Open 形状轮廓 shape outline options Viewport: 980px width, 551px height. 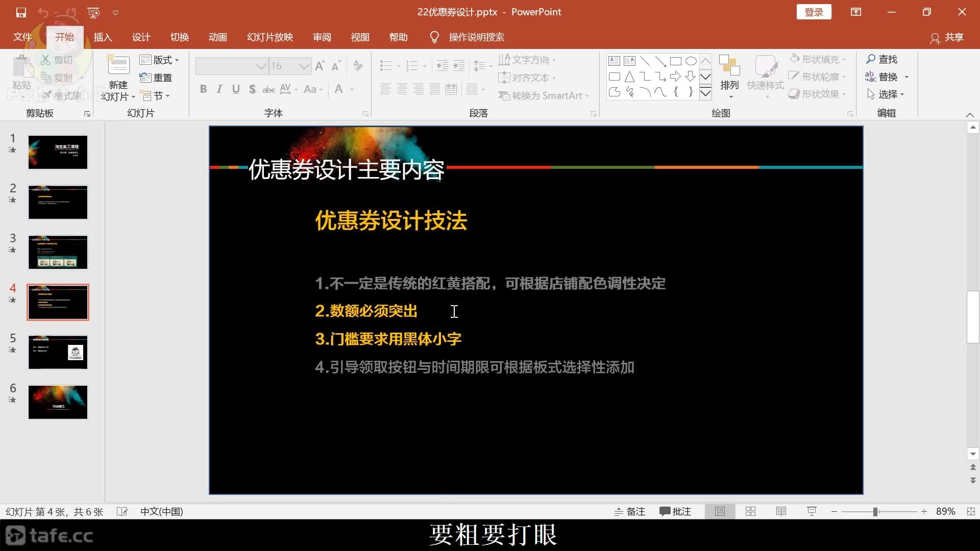click(817, 77)
